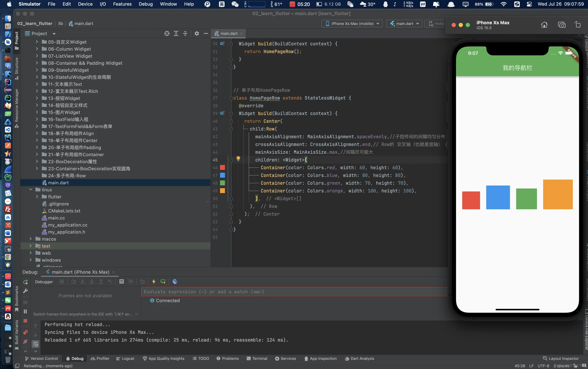Take a Simulator screenshot with camera icon
Image resolution: width=588 pixels, height=369 pixels.
[x=562, y=25]
